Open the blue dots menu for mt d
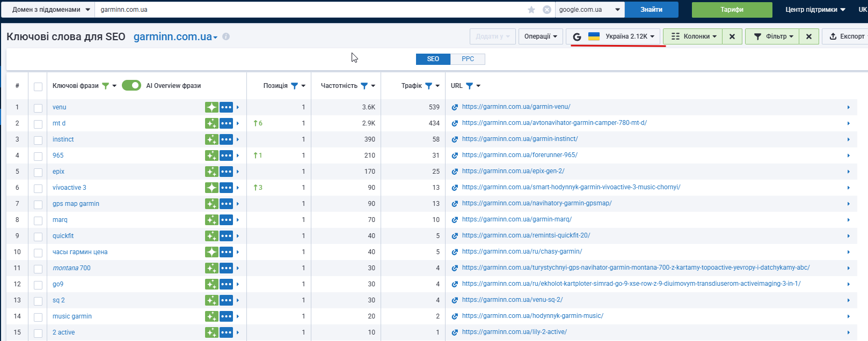Image resolution: width=868 pixels, height=341 pixels. [x=226, y=123]
